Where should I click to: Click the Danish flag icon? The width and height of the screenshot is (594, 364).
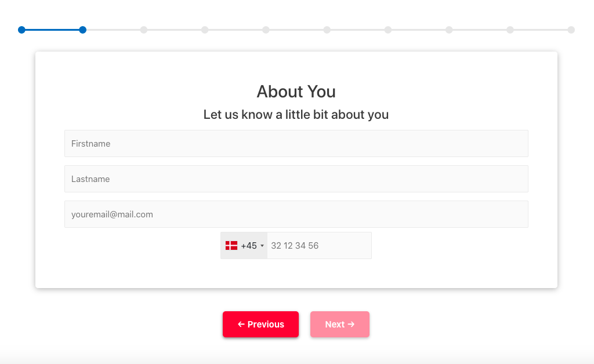231,246
